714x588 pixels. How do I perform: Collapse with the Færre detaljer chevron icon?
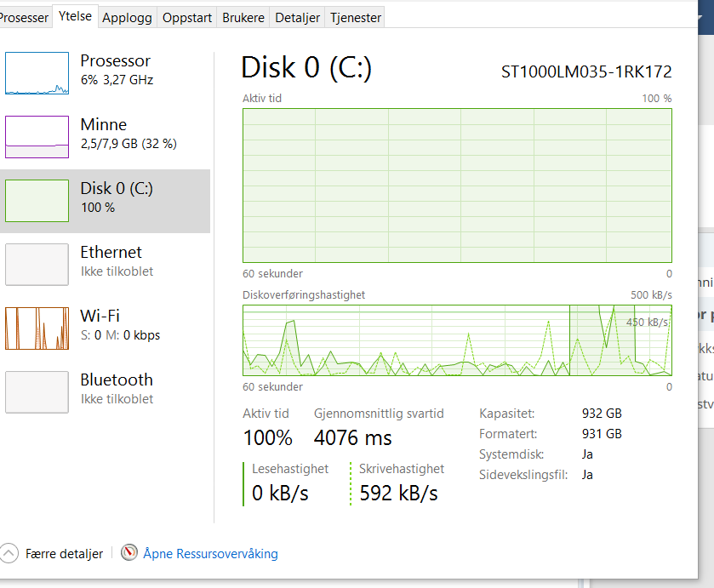9,553
